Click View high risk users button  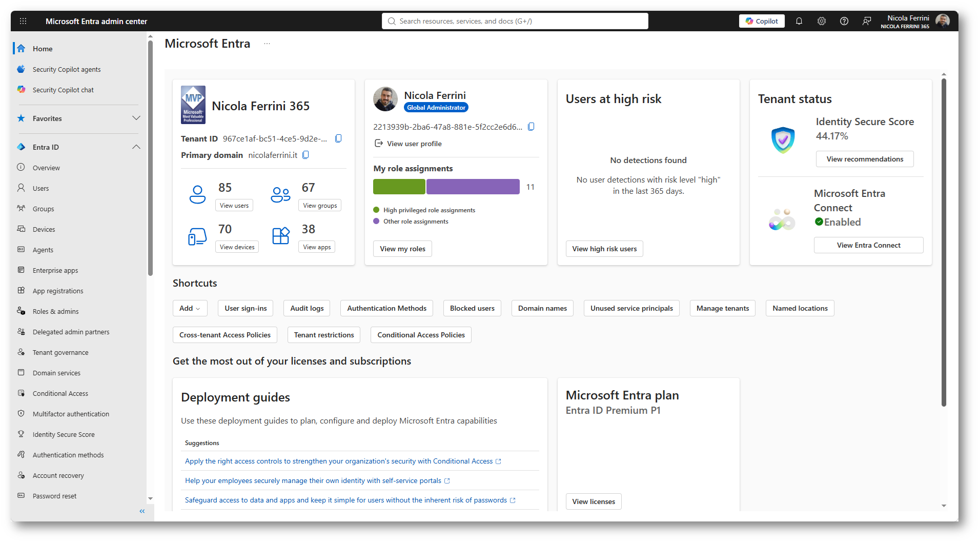(x=604, y=249)
